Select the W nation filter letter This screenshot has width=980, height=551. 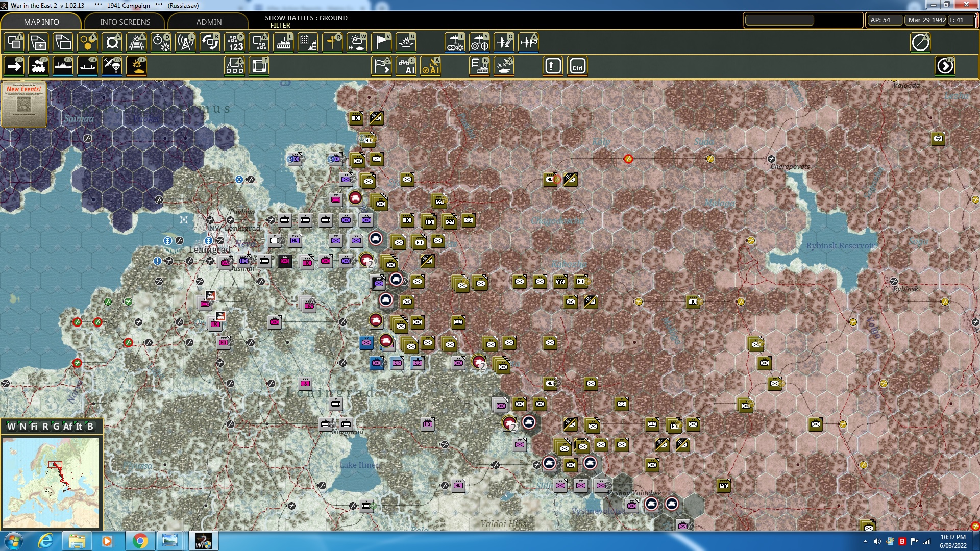click(x=11, y=427)
